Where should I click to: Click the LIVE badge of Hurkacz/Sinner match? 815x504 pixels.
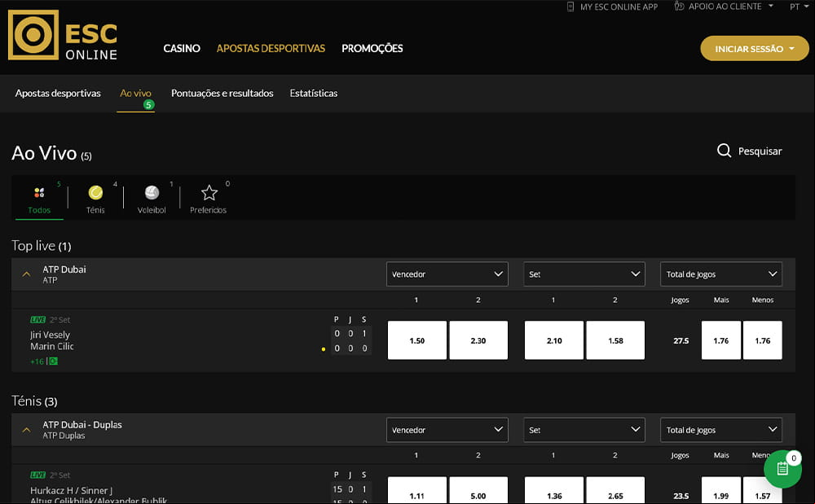pos(38,475)
